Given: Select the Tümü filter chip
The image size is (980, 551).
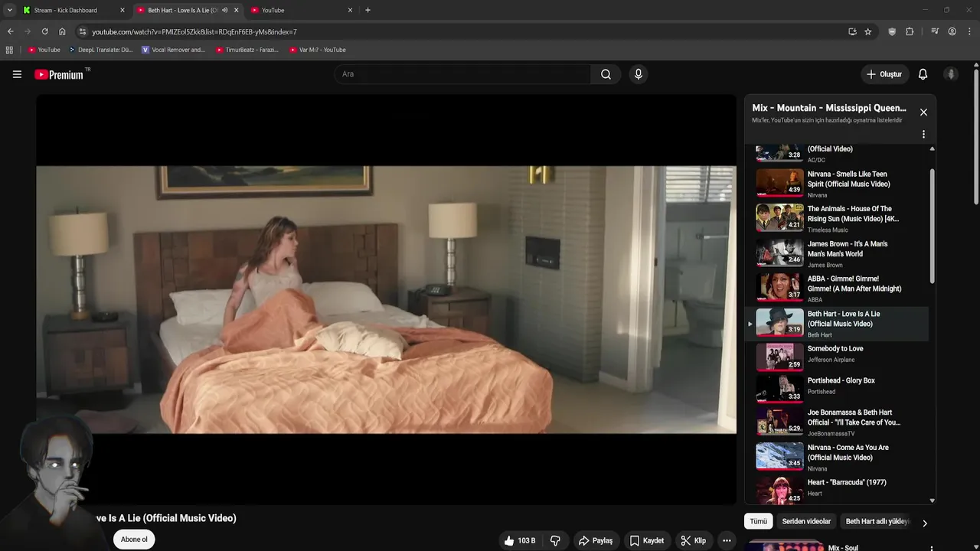Looking at the screenshot, I should click(x=758, y=521).
